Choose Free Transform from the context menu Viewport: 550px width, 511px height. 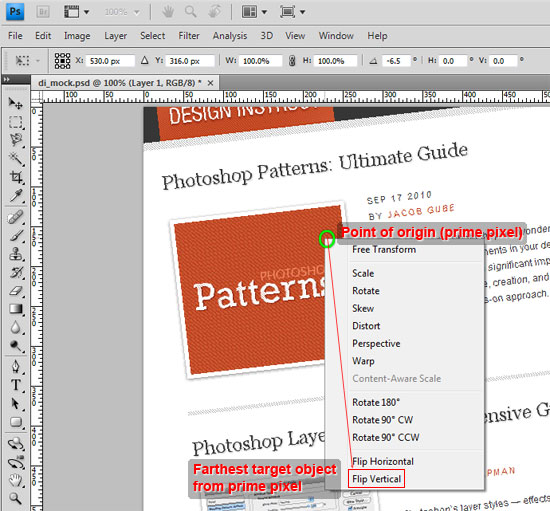pyautogui.click(x=384, y=250)
